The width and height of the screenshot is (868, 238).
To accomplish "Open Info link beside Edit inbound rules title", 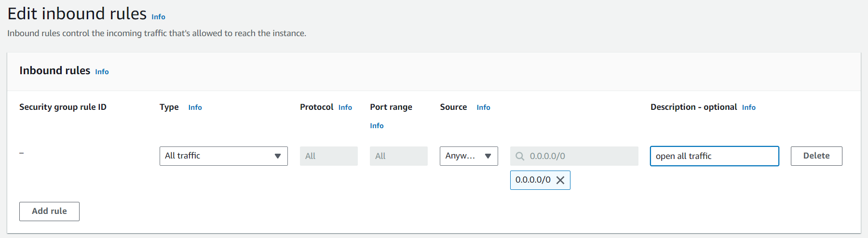I will pos(158,17).
